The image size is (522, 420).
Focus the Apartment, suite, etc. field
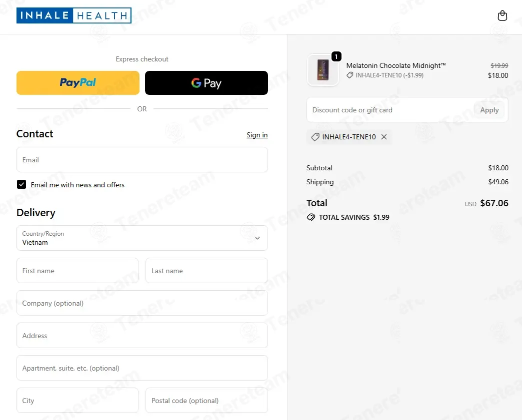click(142, 368)
